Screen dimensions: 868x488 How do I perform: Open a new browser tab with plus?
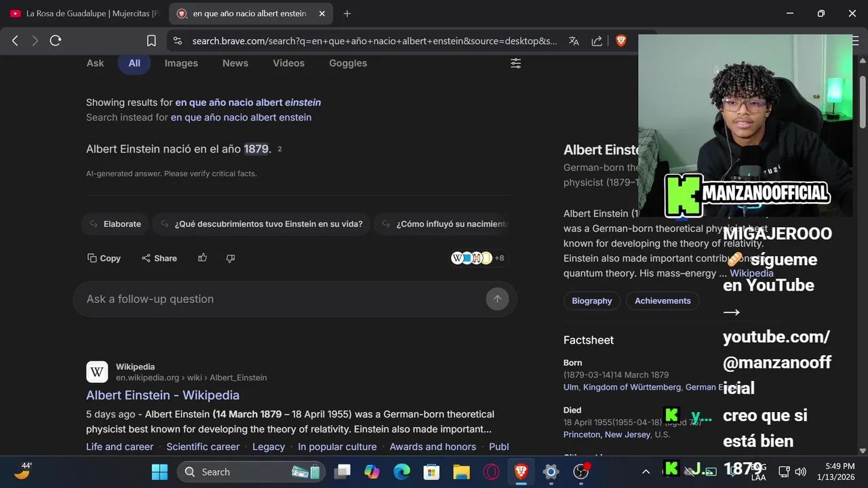[347, 14]
